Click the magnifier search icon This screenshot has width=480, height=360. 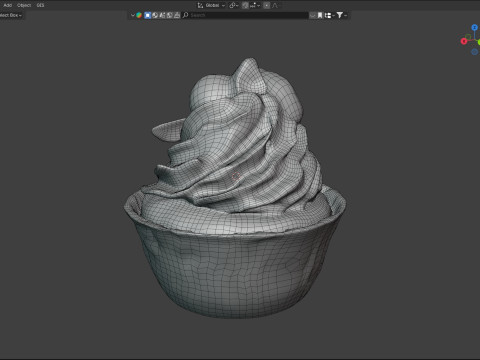coord(186,15)
